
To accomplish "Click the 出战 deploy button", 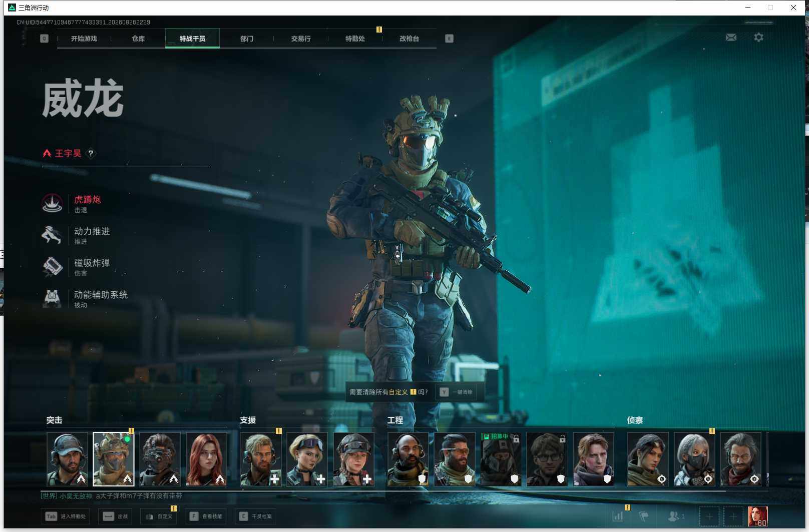I will 115,516.
